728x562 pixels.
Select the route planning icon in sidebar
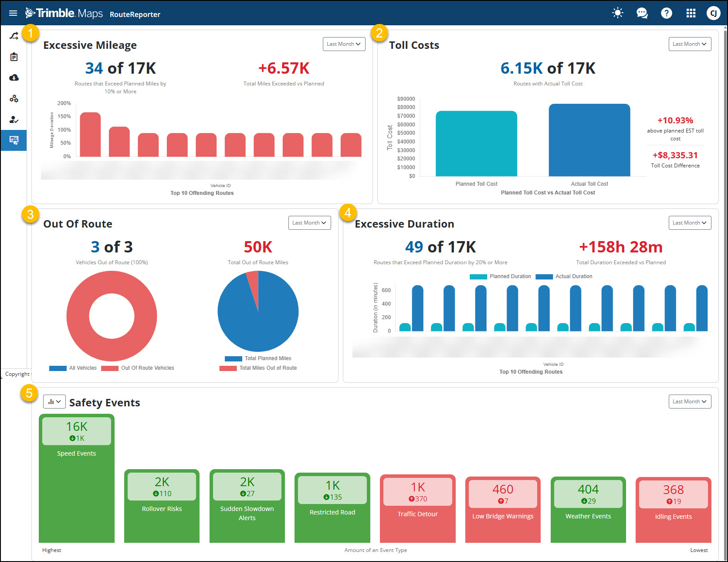14,36
